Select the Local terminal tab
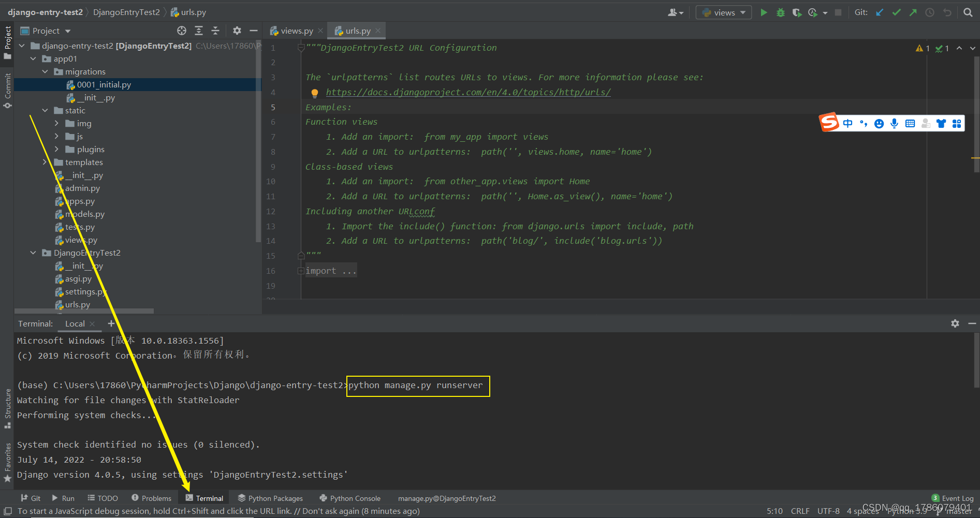 tap(75, 323)
